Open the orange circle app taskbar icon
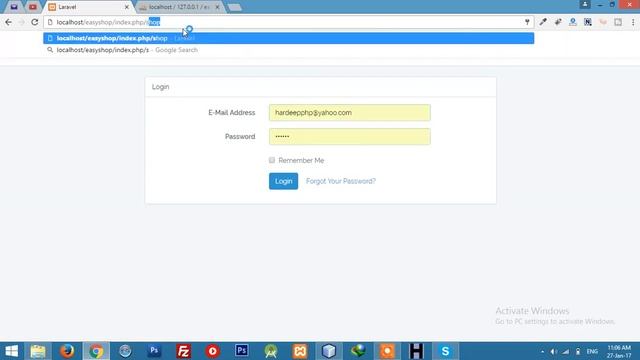Image resolution: width=640 pixels, height=360 pixels. pyautogui.click(x=387, y=351)
